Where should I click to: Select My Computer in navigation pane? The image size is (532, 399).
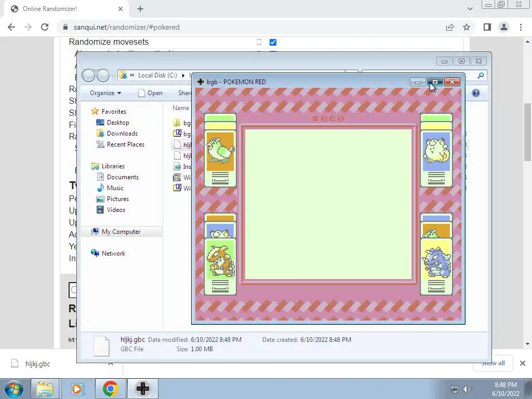pos(121,232)
